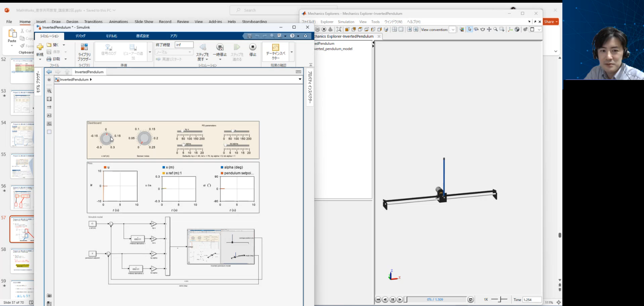The height and width of the screenshot is (306, 644).
Task: Click the Hide/Show Explorer Bar icon
Action: tap(49, 80)
